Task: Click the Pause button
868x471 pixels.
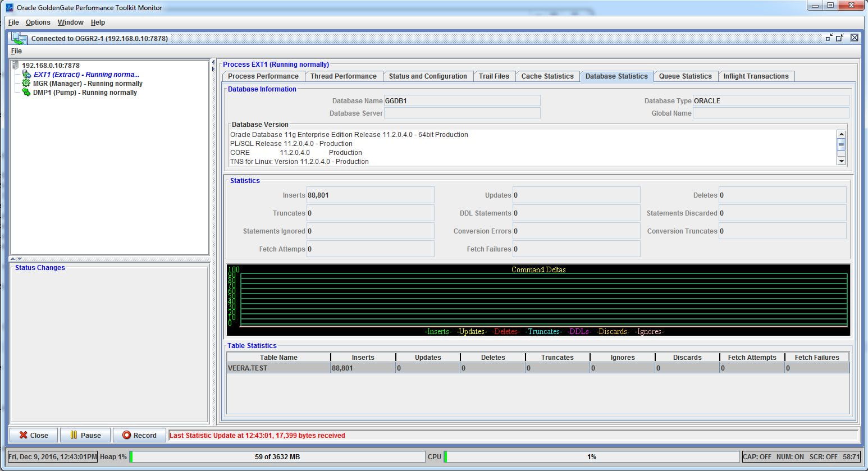Action: pos(85,435)
